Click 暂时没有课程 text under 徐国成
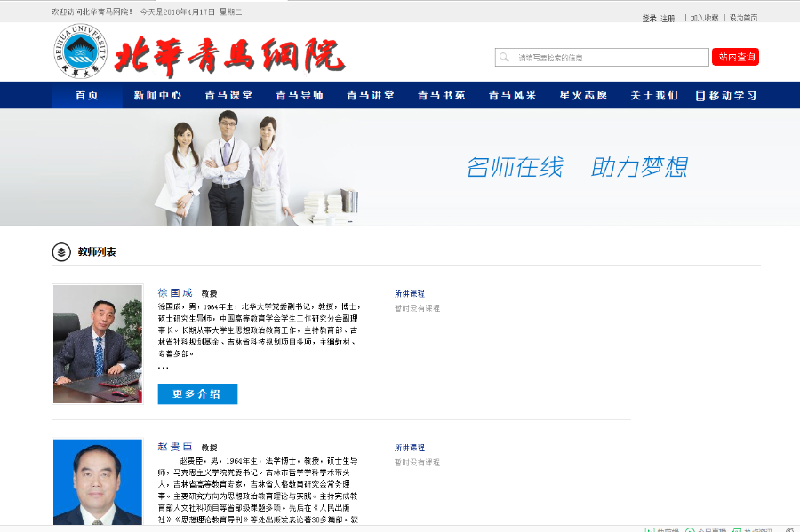Image resolution: width=800 pixels, height=532 pixels. (x=417, y=308)
